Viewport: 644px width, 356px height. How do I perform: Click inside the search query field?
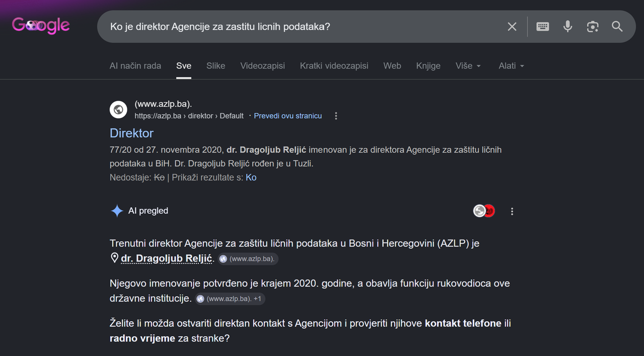tap(302, 27)
